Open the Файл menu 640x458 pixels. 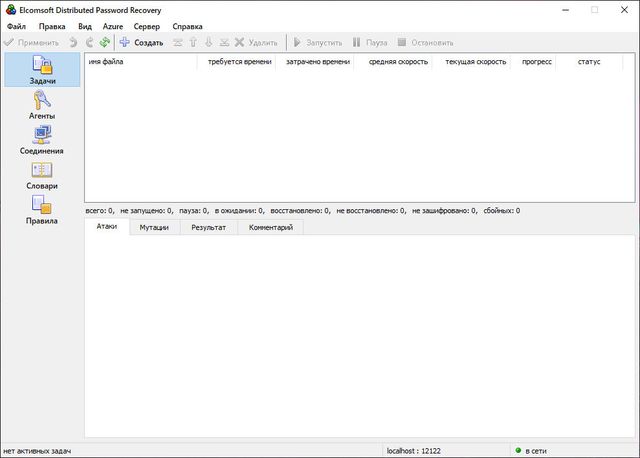[16, 27]
